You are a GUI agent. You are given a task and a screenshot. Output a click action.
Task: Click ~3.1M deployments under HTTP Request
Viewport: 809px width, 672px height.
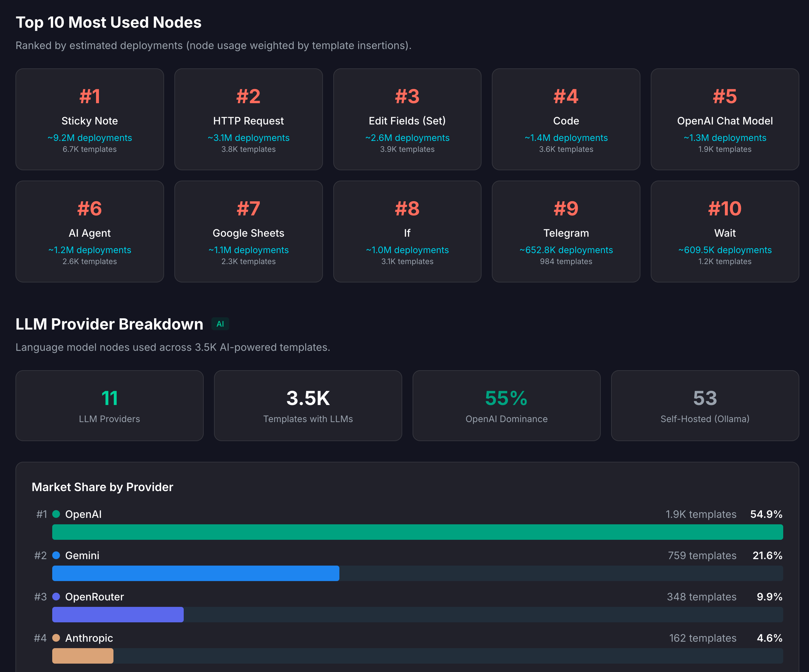coord(249,138)
